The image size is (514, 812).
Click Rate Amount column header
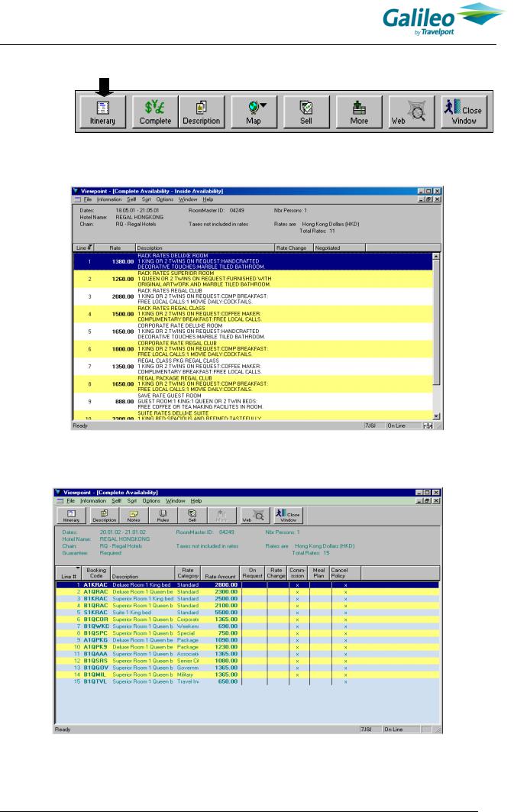click(x=220, y=573)
